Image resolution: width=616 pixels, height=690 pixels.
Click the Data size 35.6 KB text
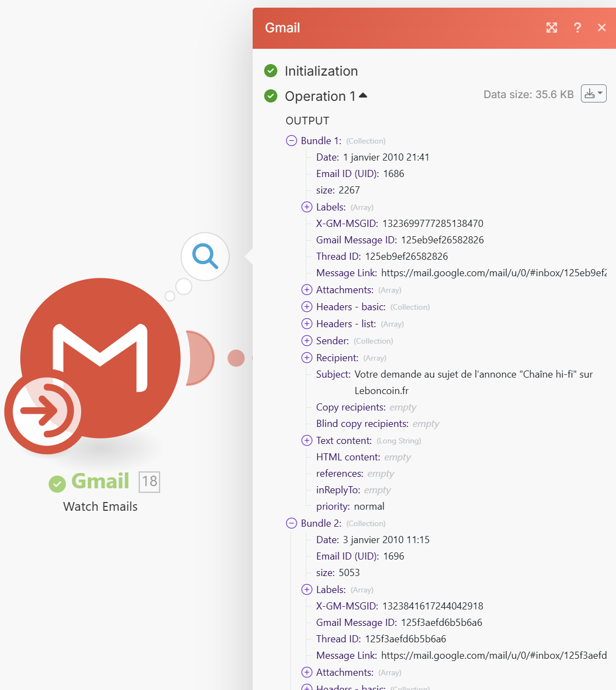528,94
